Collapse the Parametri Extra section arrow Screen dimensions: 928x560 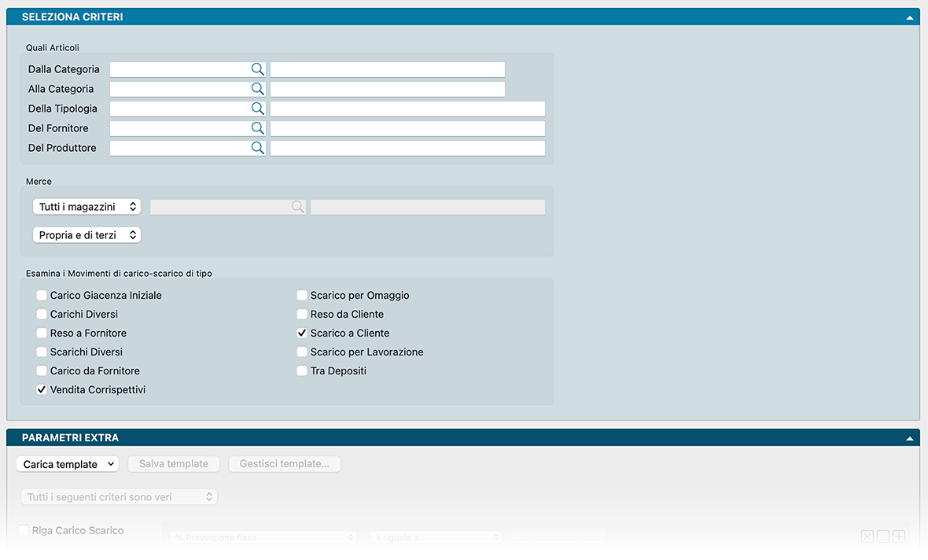tap(910, 438)
